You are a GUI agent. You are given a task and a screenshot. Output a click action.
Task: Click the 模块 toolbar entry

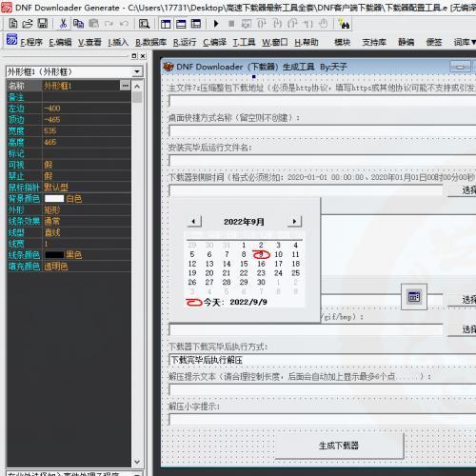click(x=342, y=42)
